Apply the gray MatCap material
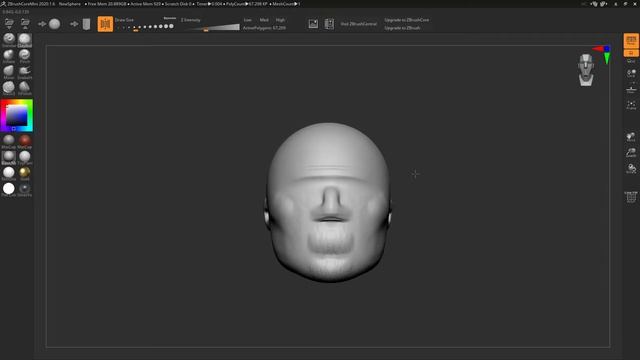The image size is (640, 360). [x=9, y=141]
